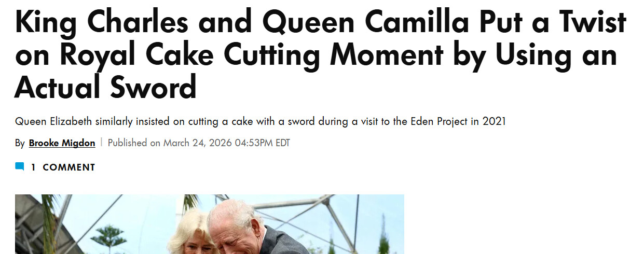
Task: Open author Brooke Migdon's profile link
Action: pyautogui.click(x=62, y=143)
